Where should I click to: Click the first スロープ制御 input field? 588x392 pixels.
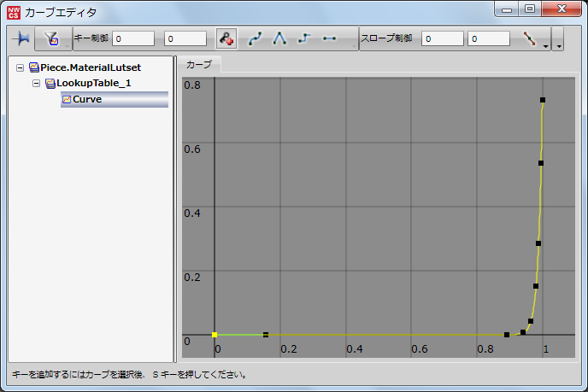(443, 38)
